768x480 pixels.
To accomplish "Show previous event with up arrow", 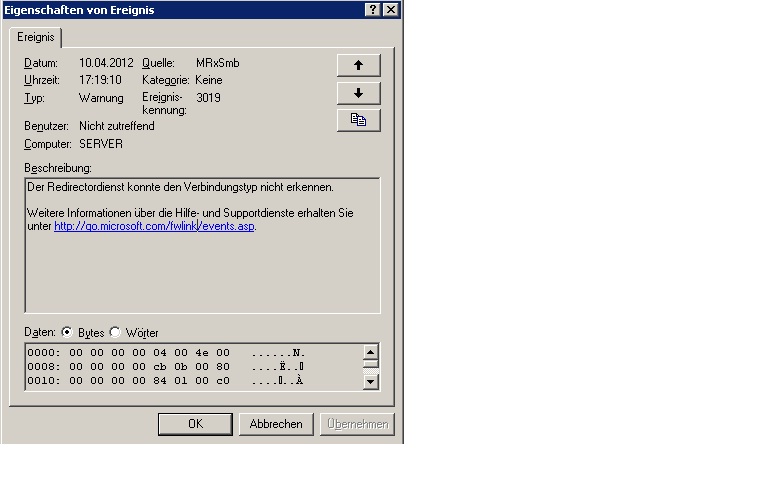I will [359, 65].
